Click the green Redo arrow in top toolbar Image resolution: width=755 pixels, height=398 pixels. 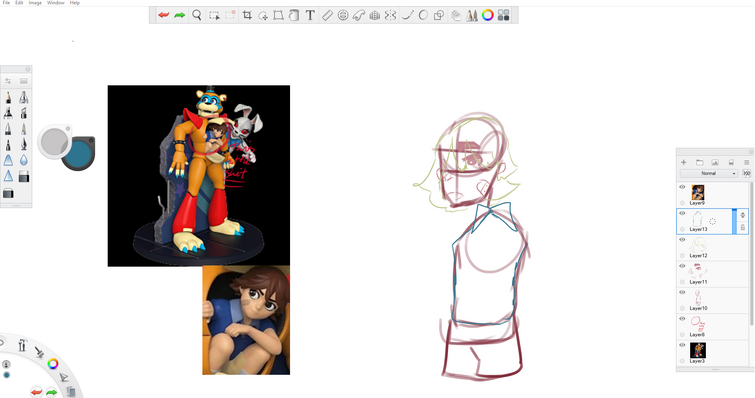180,15
